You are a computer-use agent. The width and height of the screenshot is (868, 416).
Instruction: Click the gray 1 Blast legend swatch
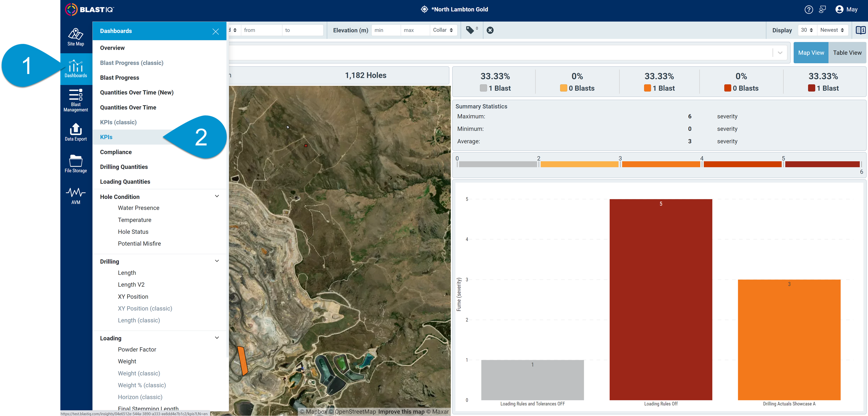tap(483, 88)
